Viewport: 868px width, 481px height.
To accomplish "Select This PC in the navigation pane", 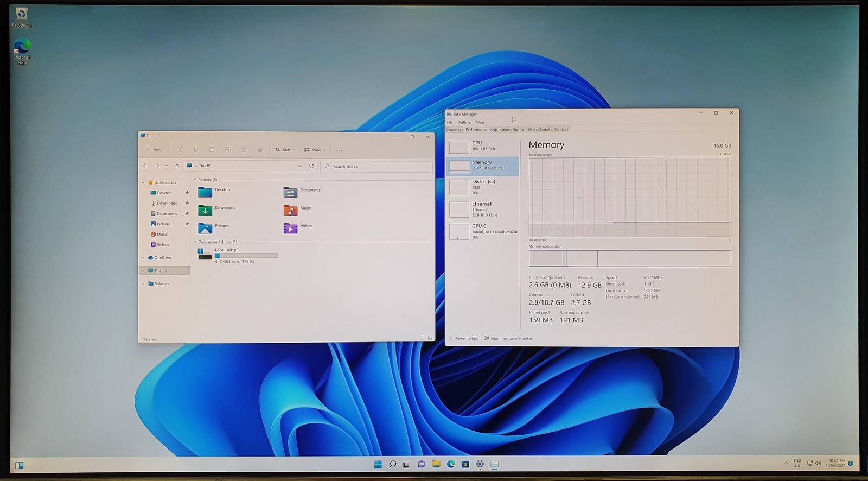I will pos(164,270).
